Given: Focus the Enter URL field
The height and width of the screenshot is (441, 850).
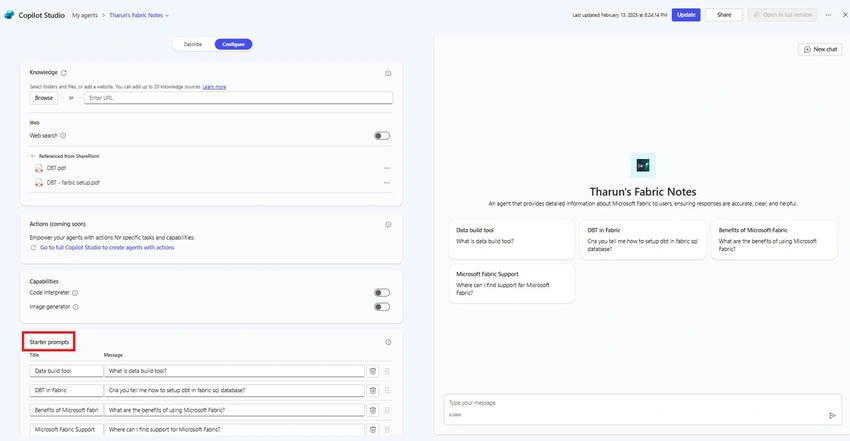Looking at the screenshot, I should pos(239,98).
